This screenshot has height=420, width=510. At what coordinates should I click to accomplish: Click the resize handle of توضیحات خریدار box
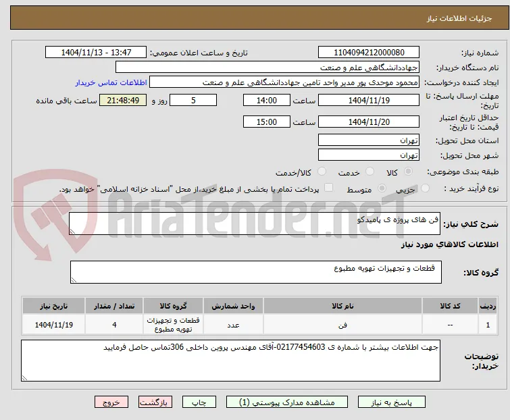pos(24,377)
